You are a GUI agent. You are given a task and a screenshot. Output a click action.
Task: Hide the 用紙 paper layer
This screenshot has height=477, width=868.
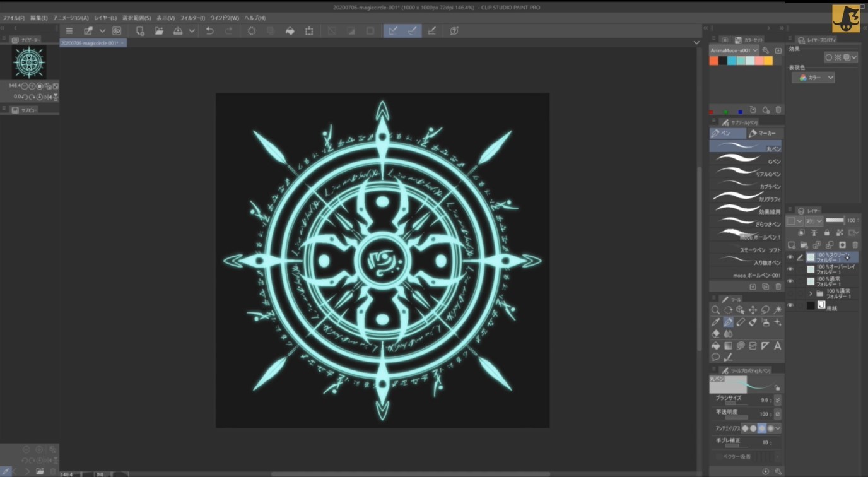[790, 305]
